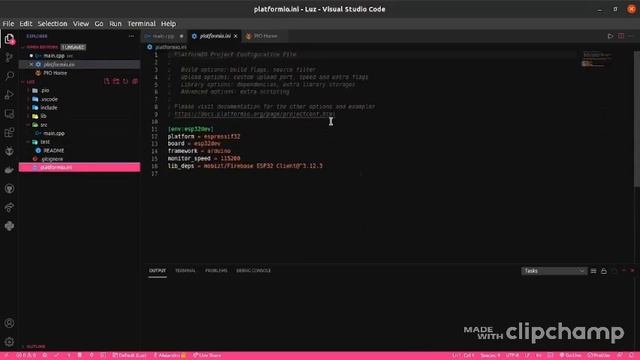Close the platformio.ini tab
This screenshot has height=360, width=640.
coord(236,36)
